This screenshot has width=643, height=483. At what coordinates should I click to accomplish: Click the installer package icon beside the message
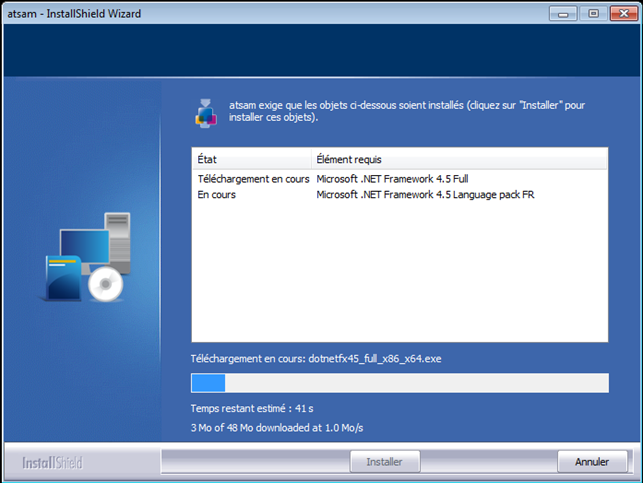pyautogui.click(x=206, y=113)
